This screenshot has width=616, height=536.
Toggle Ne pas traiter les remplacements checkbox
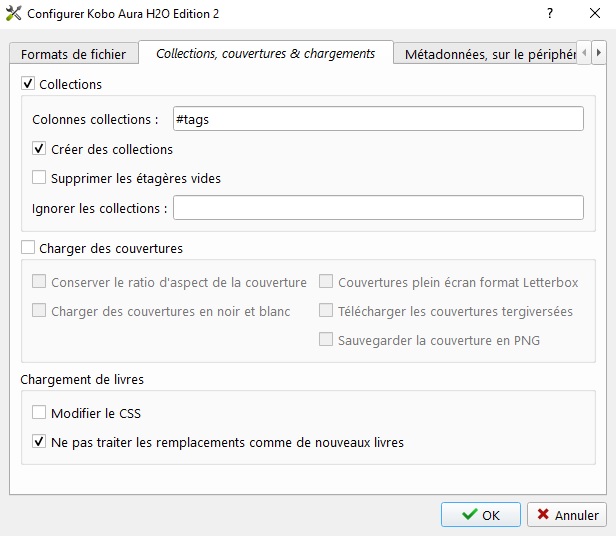pos(39,442)
